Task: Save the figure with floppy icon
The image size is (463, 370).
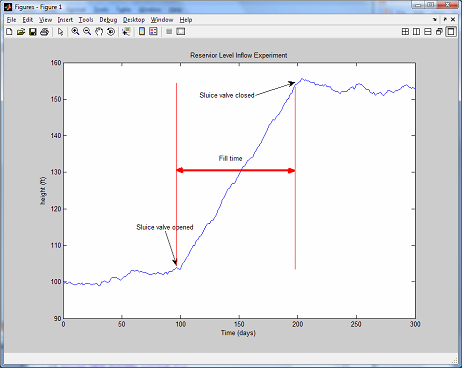Action: point(33,32)
